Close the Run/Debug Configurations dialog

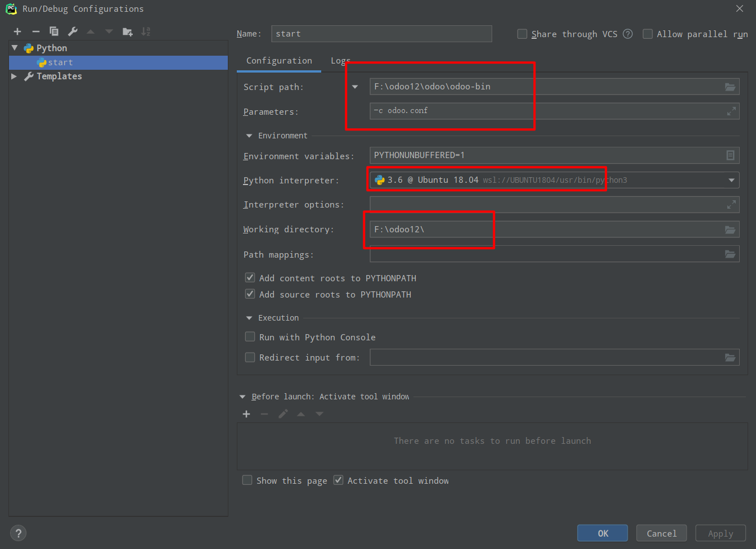tap(740, 8)
